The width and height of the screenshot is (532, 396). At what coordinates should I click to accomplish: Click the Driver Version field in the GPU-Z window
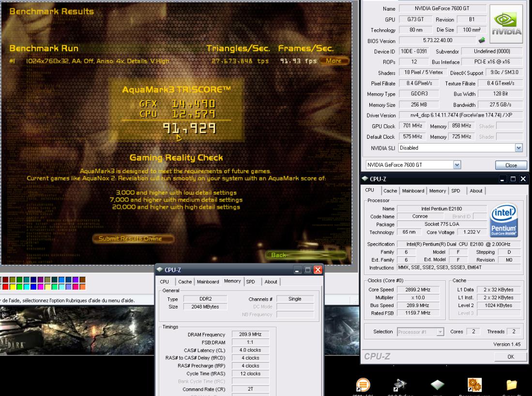[461, 115]
